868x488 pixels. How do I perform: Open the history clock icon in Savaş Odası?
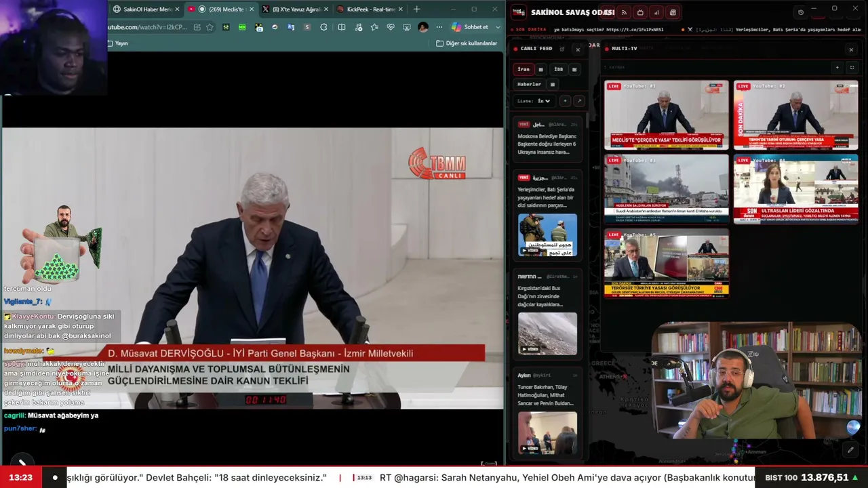801,12
